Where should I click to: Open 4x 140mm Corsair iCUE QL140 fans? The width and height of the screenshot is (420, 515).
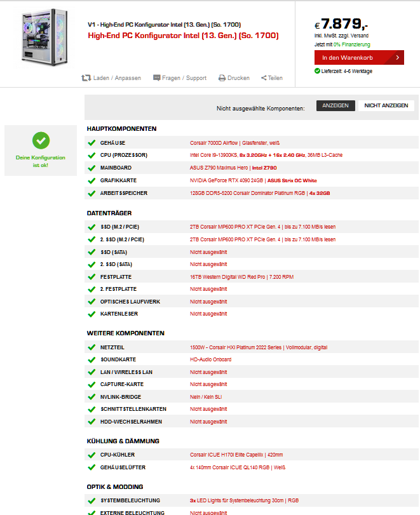pyautogui.click(x=238, y=467)
